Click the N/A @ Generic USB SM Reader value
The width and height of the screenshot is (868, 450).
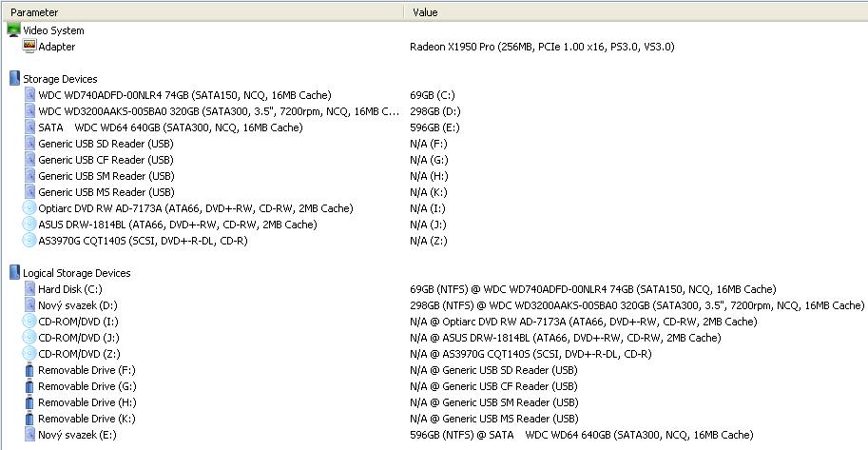(x=493, y=402)
